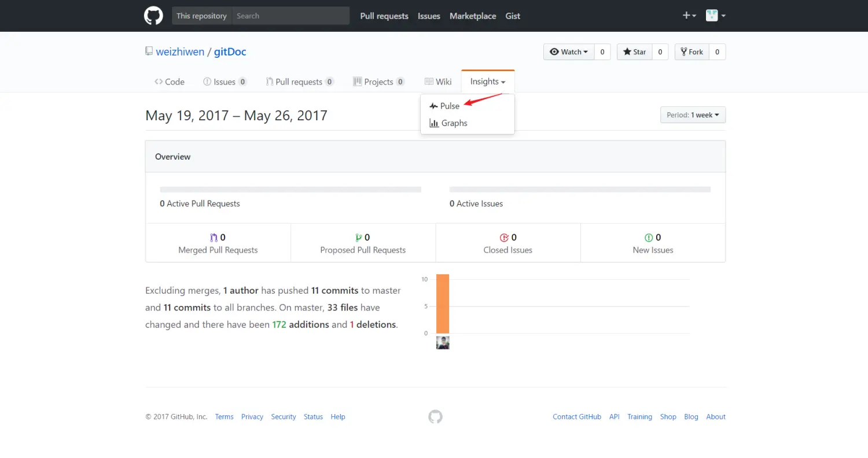Switch to the repository Pull requests tab
Screen dimensions: 868x458
point(300,82)
